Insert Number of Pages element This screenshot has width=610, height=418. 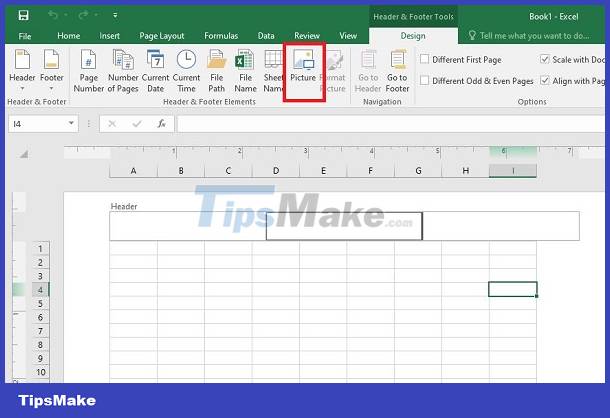pyautogui.click(x=123, y=71)
